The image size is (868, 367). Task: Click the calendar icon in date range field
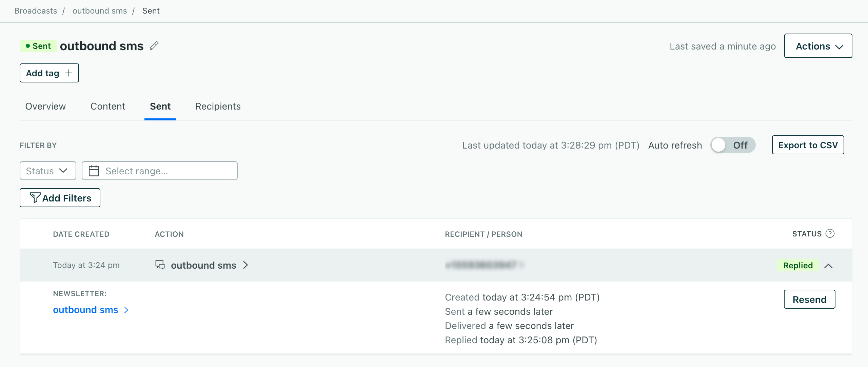94,171
